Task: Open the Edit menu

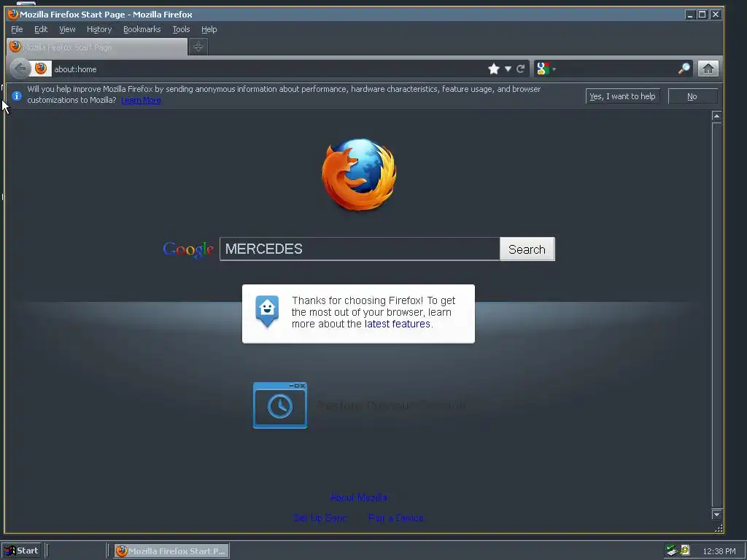Action: tap(41, 29)
